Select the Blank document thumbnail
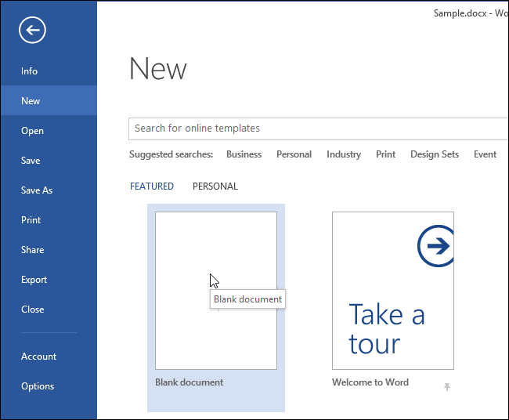Viewport: 509px width, 420px height. (x=216, y=291)
